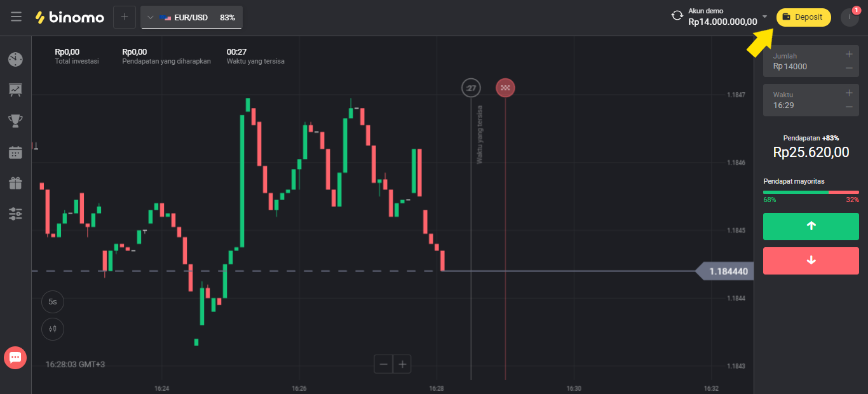Increase the Jumlah investment amount

849,55
